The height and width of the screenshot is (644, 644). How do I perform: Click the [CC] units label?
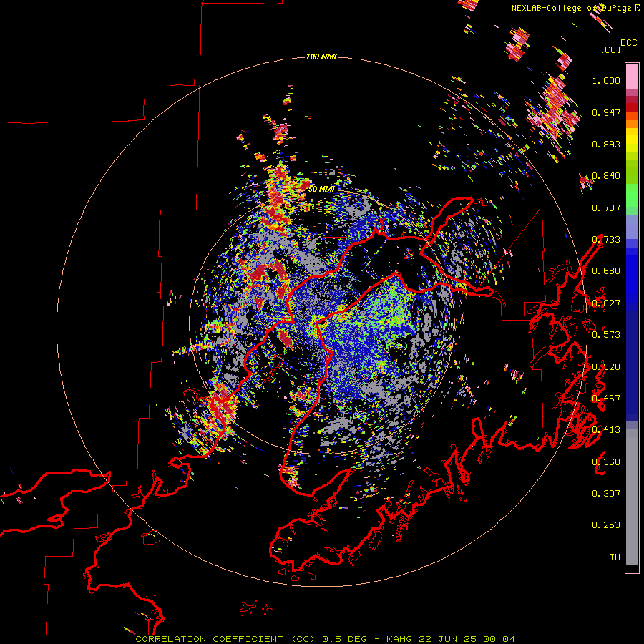(610, 49)
